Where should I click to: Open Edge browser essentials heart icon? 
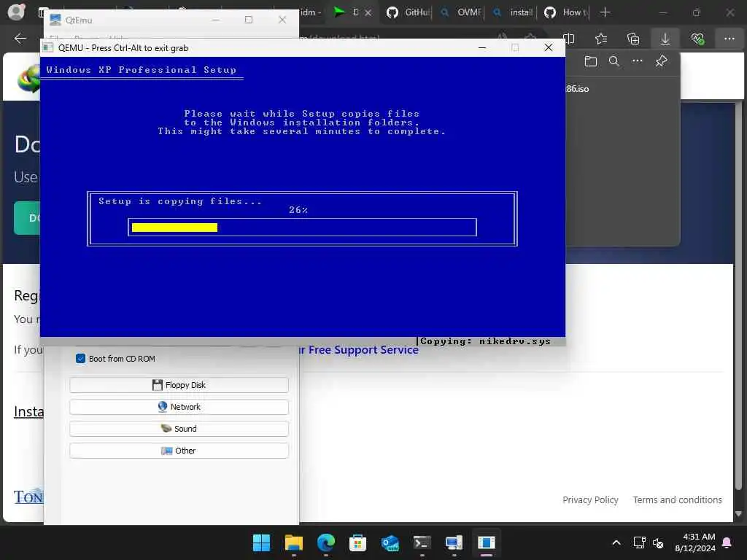point(697,39)
